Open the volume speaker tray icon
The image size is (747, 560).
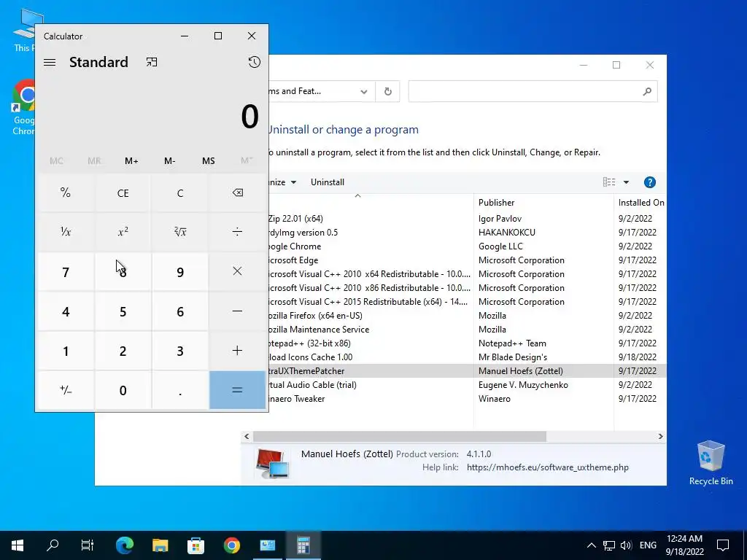(x=627, y=545)
